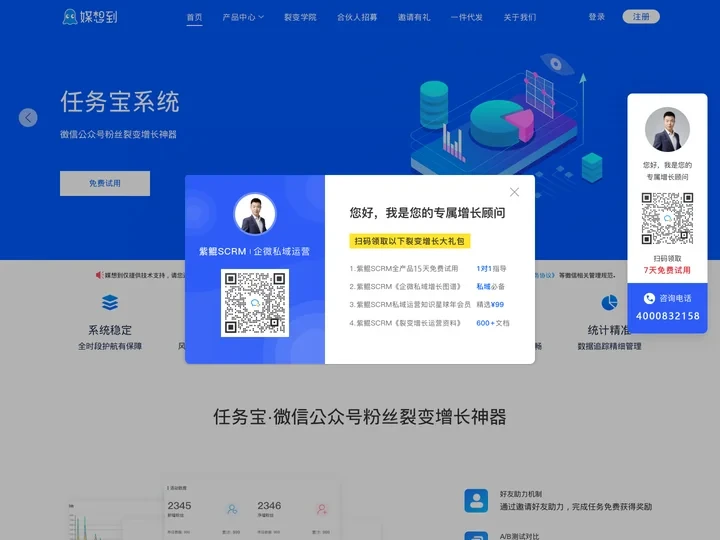Select list item 紫鲲SCRM私域运营知识星球年会员
Screen dimensions: 720x540
(x=410, y=304)
